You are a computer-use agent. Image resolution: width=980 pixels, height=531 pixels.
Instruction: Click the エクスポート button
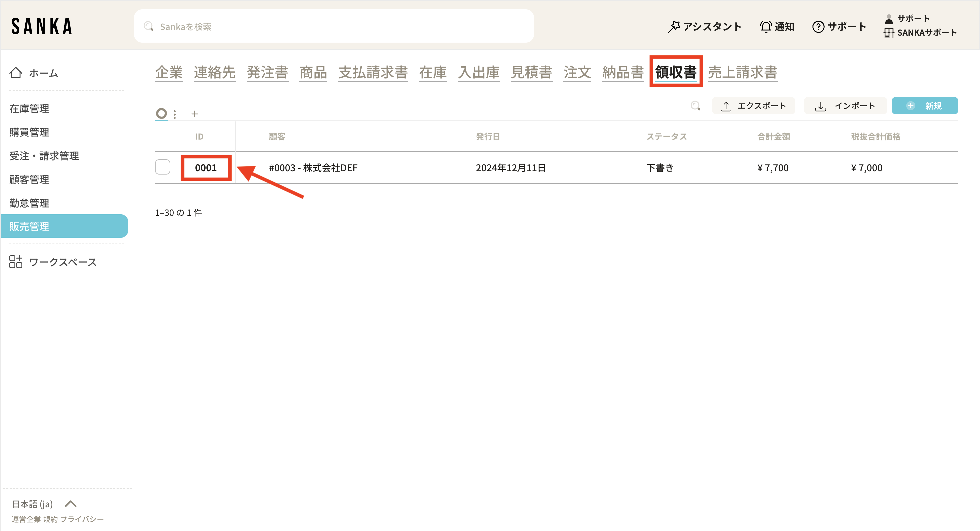pyautogui.click(x=753, y=106)
